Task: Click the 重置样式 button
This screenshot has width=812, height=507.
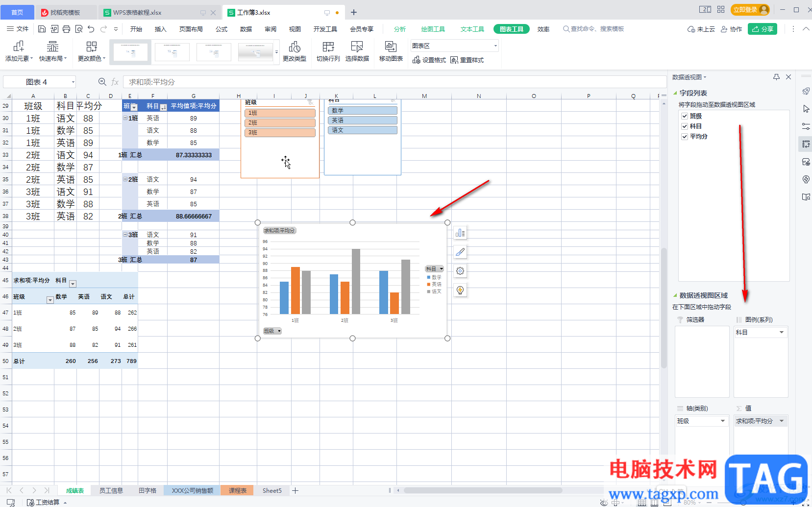Action: [x=467, y=60]
